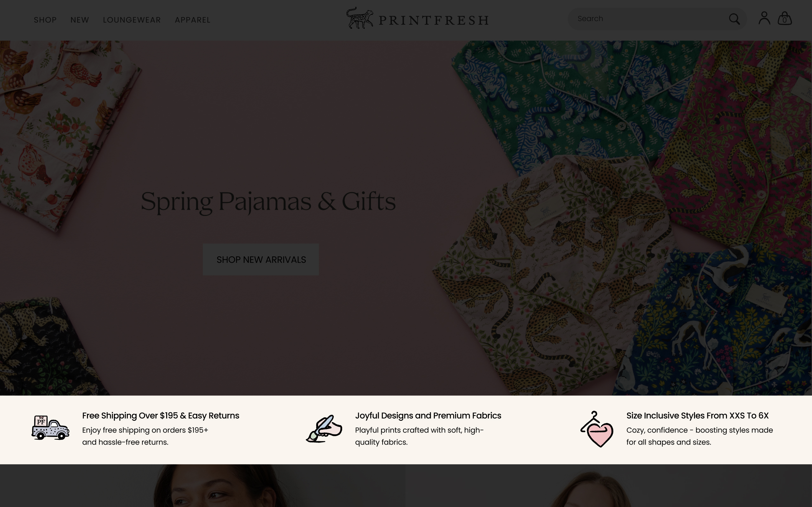Click the Spring Pajamas & Gifts heading

tap(268, 202)
